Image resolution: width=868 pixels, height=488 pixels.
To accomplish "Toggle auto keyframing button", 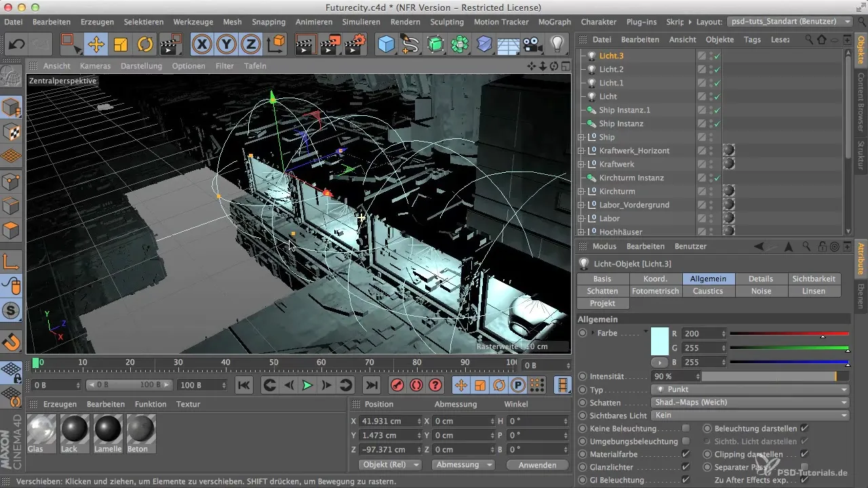I will coord(416,385).
